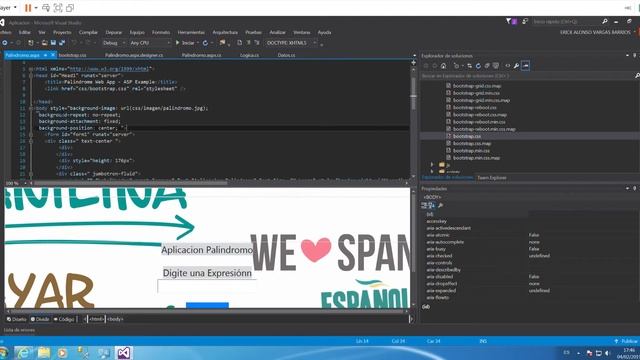Click the blue button in design preview
Viewport: 640px width, 360px height.
tap(207, 305)
